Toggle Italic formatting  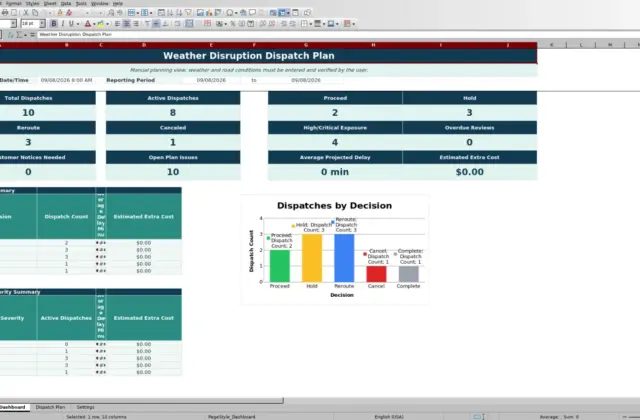coord(62,24)
